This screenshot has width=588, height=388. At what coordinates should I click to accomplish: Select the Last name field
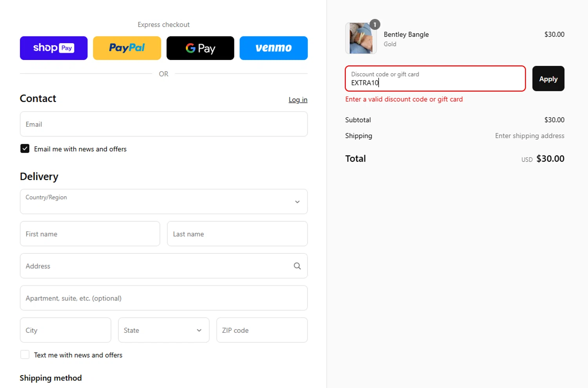[237, 234]
